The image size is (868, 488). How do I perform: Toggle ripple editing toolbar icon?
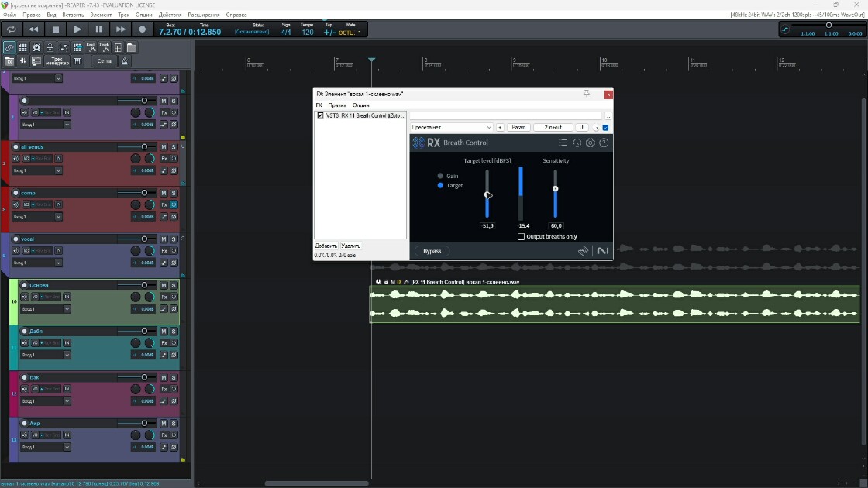pyautogui.click(x=77, y=47)
